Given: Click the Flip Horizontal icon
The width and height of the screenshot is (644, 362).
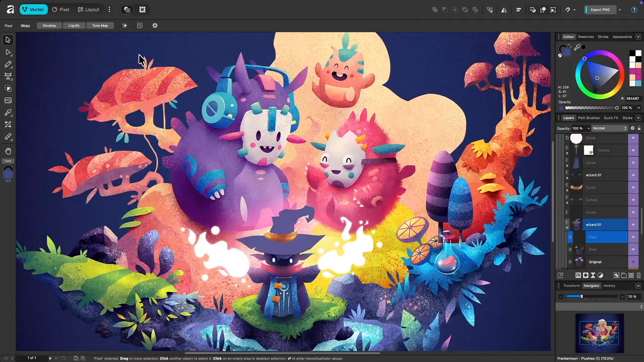Looking at the screenshot, I should pos(504,10).
